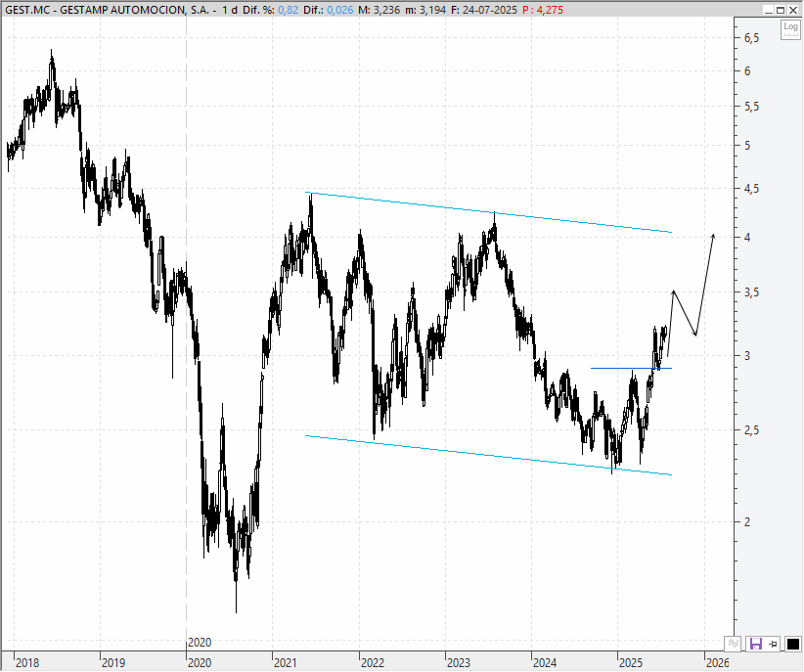
Task: Click the GEST.MC - GESTAMP AUTOMOCION title text
Action: (107, 10)
